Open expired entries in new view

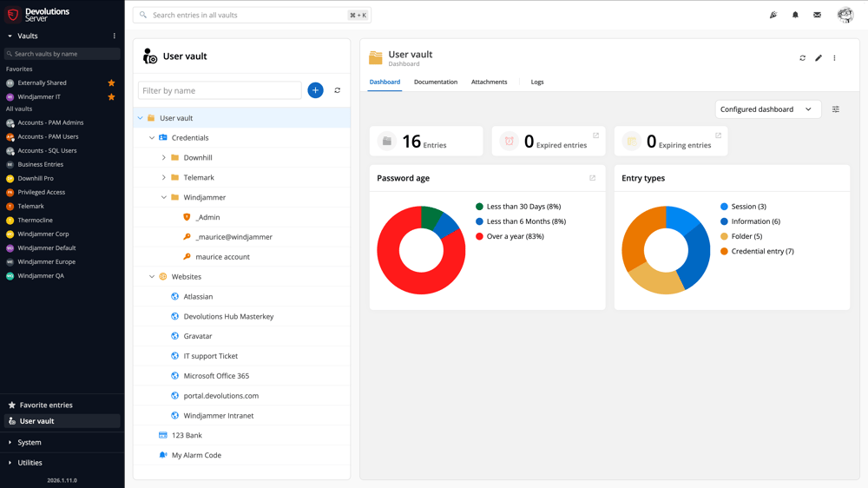[595, 135]
